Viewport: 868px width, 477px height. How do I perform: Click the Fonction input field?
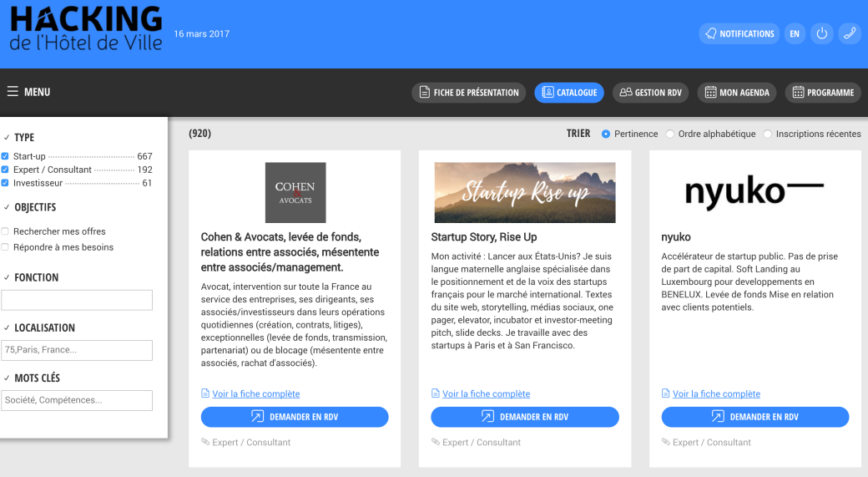click(77, 300)
